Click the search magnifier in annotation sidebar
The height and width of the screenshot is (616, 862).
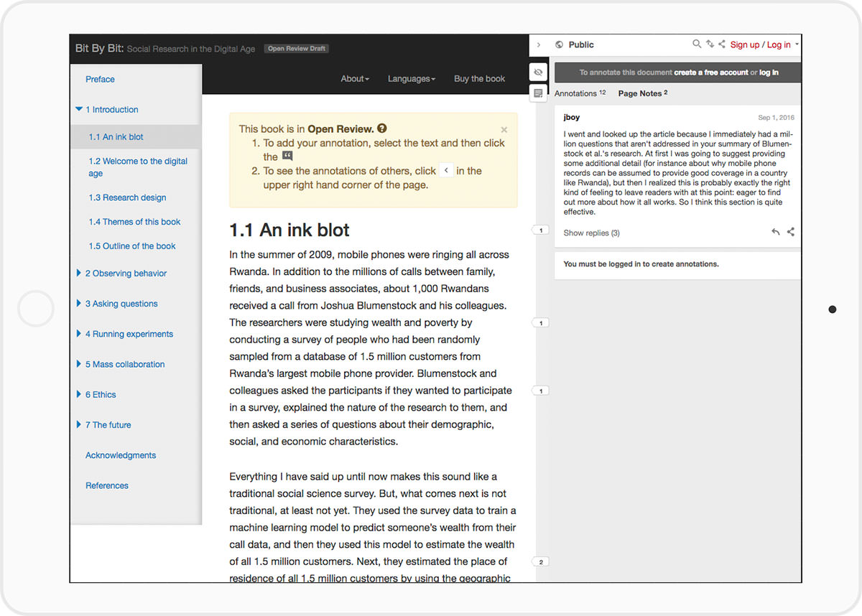point(697,45)
